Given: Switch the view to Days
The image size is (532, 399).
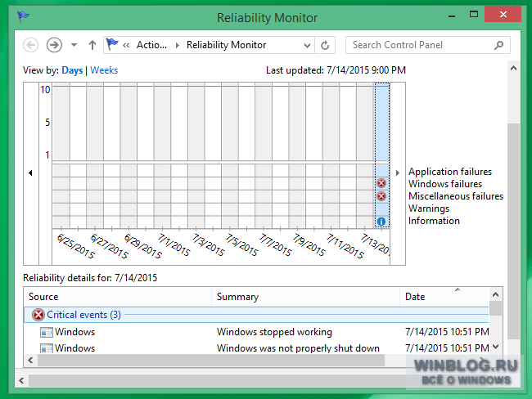Looking at the screenshot, I should 72,70.
